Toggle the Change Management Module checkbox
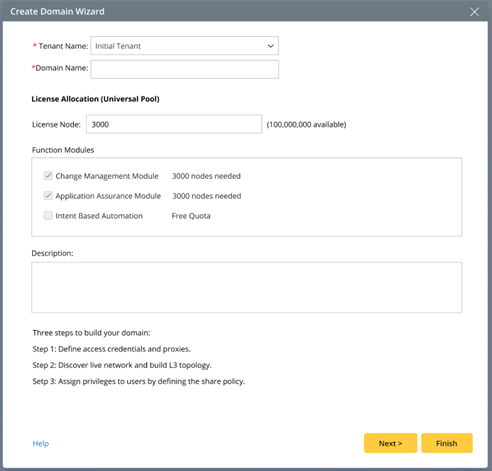 tap(48, 176)
